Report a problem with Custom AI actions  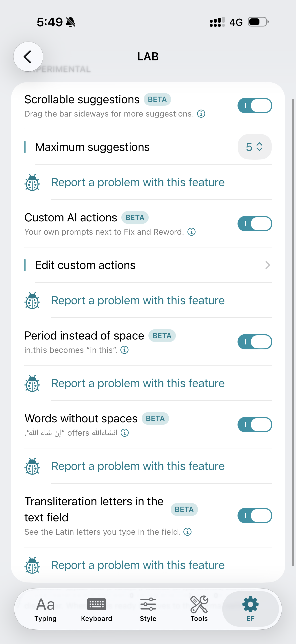point(138,300)
